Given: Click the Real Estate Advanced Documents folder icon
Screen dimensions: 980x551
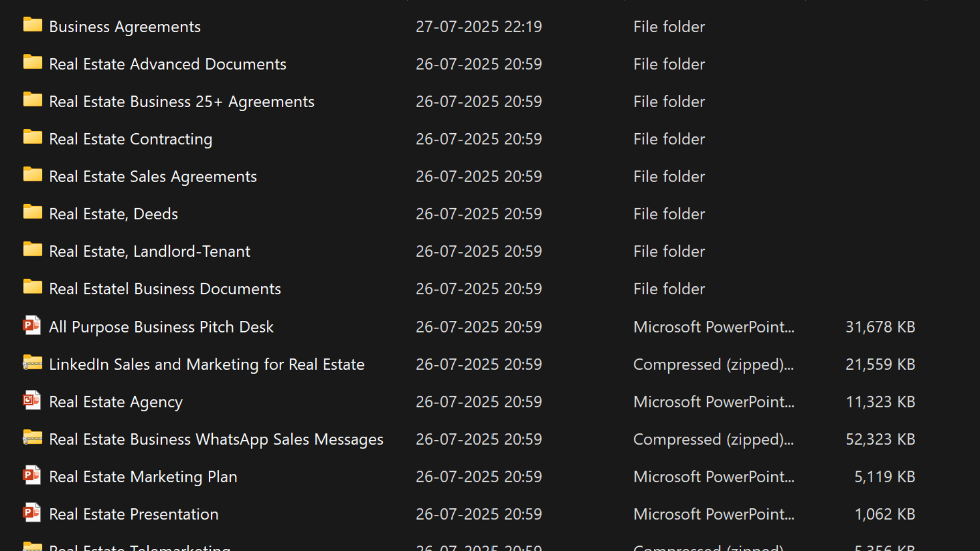Looking at the screenshot, I should pos(33,63).
